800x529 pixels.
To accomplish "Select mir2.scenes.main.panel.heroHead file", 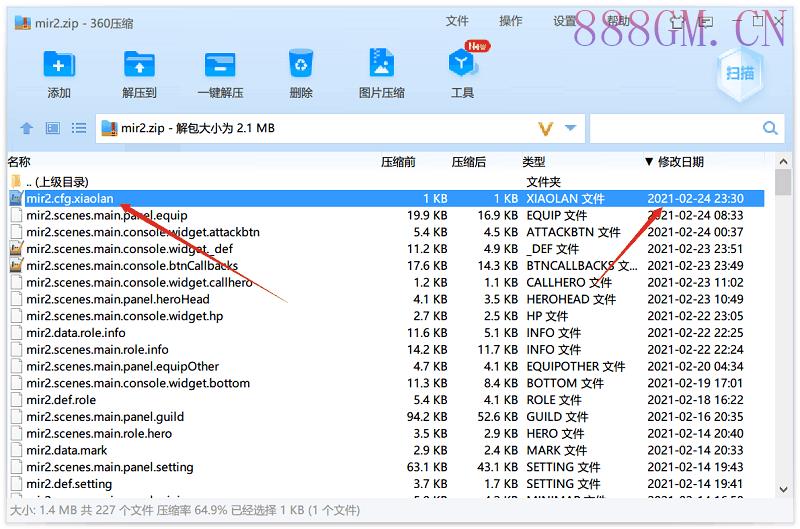I will pos(386,299).
